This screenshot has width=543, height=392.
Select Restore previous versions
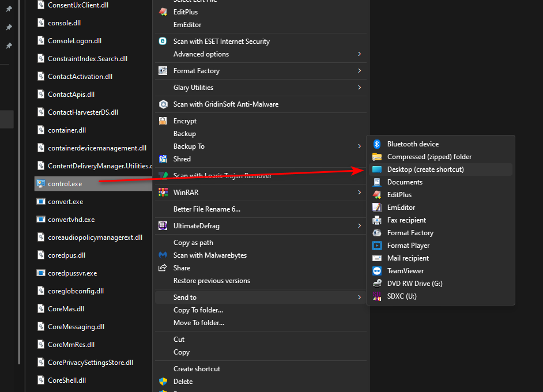click(x=261, y=281)
